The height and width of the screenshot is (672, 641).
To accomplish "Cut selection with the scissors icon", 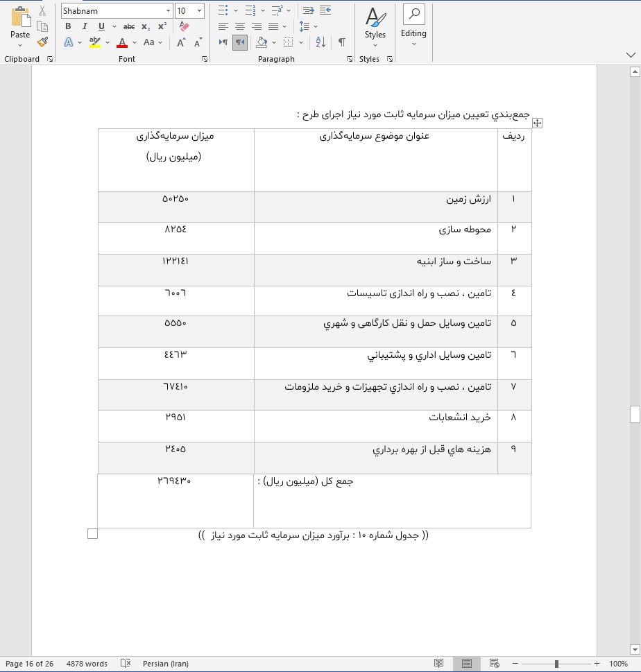I will 42,10.
